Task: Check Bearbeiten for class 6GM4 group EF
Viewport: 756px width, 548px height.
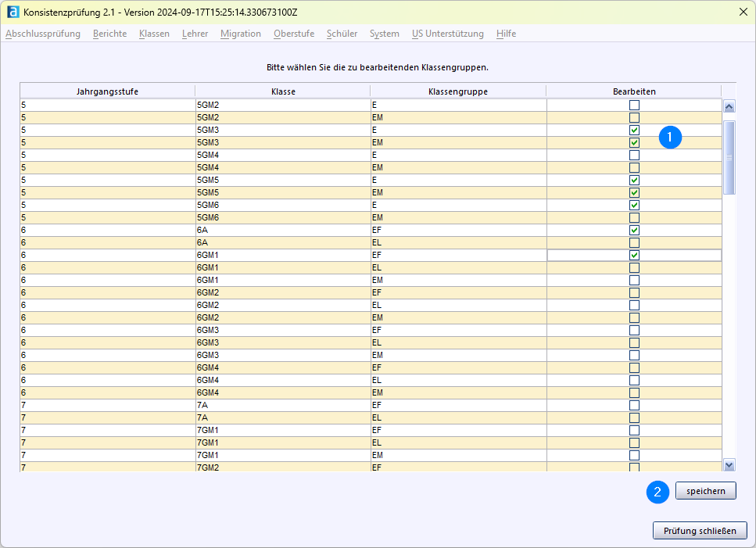Action: pyautogui.click(x=635, y=368)
